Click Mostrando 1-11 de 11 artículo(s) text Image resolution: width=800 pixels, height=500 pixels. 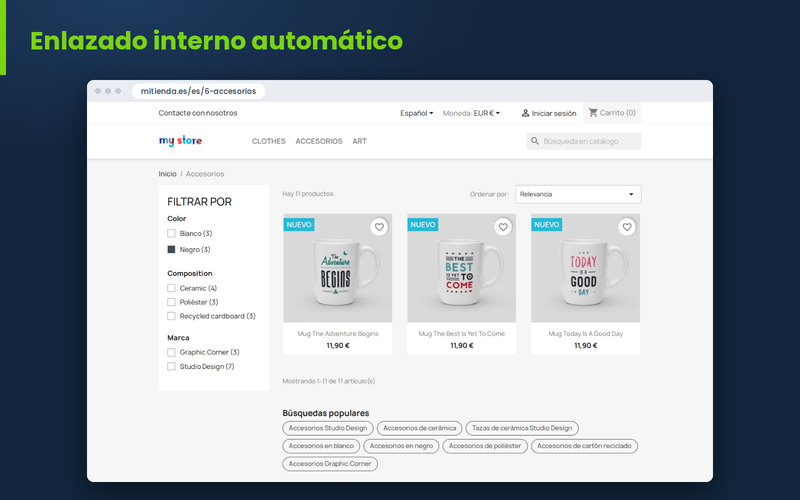point(329,381)
